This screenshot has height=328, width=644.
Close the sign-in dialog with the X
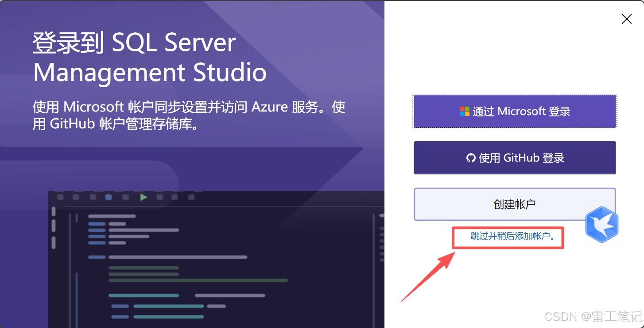pyautogui.click(x=627, y=19)
